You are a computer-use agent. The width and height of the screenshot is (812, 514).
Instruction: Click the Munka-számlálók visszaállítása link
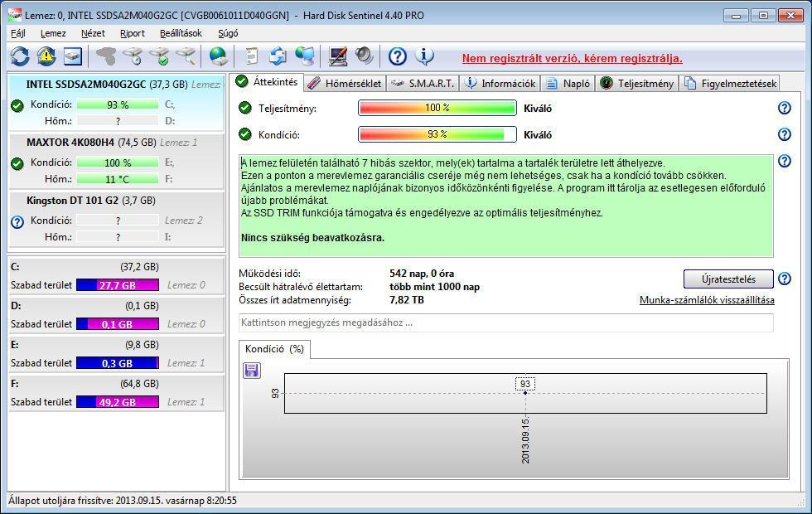click(707, 300)
